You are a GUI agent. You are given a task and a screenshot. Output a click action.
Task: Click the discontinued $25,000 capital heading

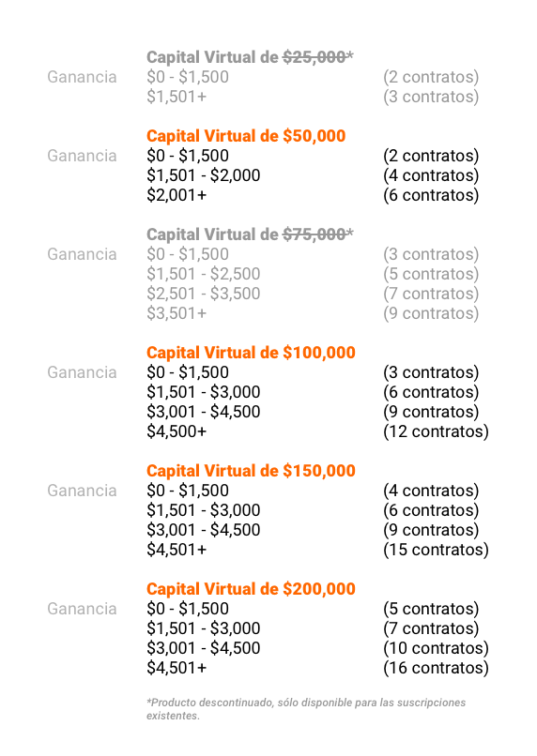[250, 57]
